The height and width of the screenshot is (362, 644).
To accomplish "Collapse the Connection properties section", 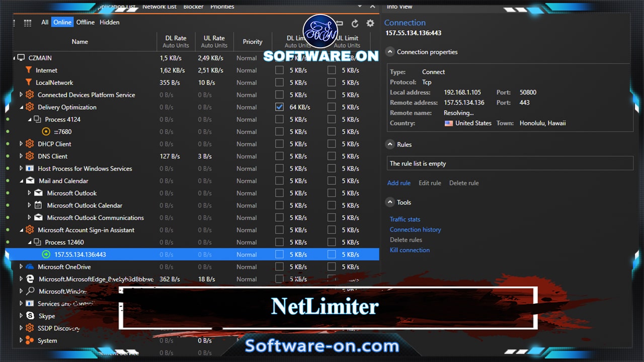I will [x=390, y=52].
